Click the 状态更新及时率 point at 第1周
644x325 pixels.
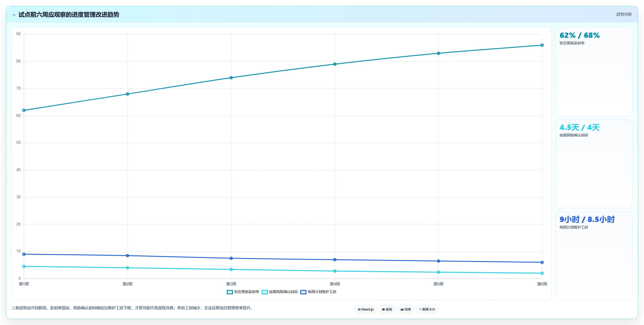click(24, 110)
